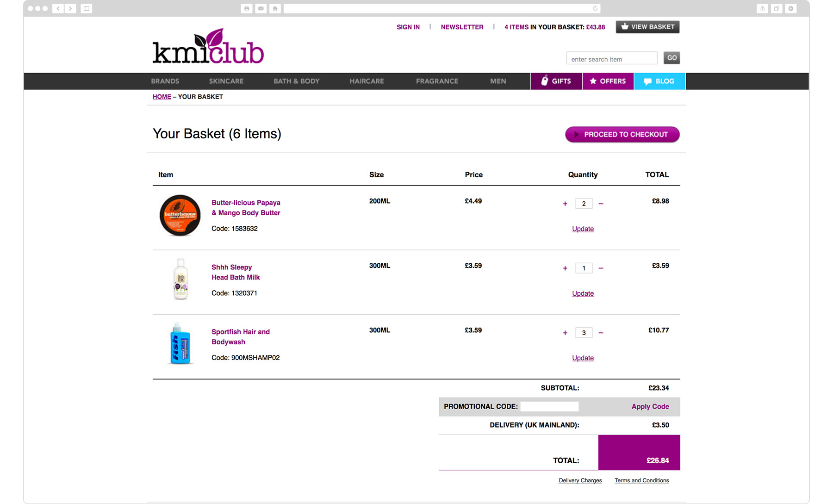Click the Home breadcrumb link

[x=162, y=97]
